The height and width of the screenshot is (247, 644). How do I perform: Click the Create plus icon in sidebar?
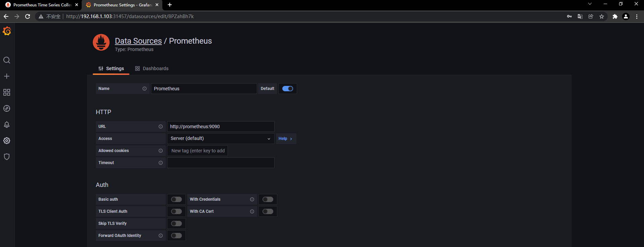(7, 76)
